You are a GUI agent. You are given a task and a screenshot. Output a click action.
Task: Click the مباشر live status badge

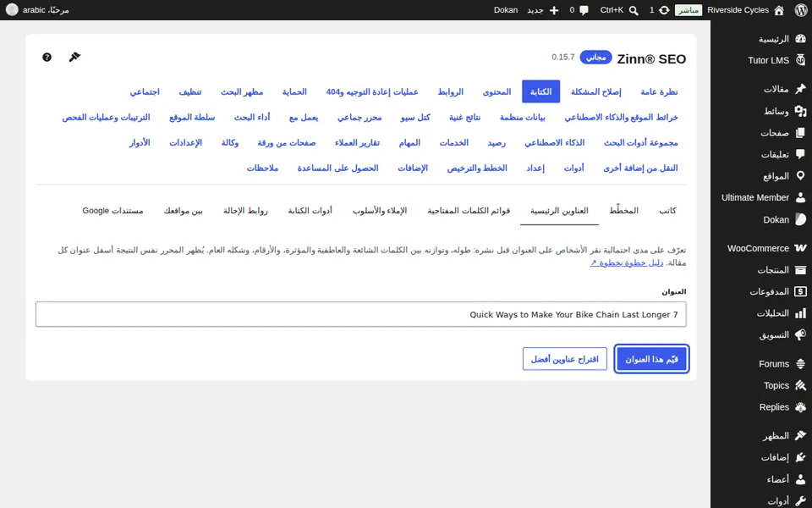click(689, 10)
